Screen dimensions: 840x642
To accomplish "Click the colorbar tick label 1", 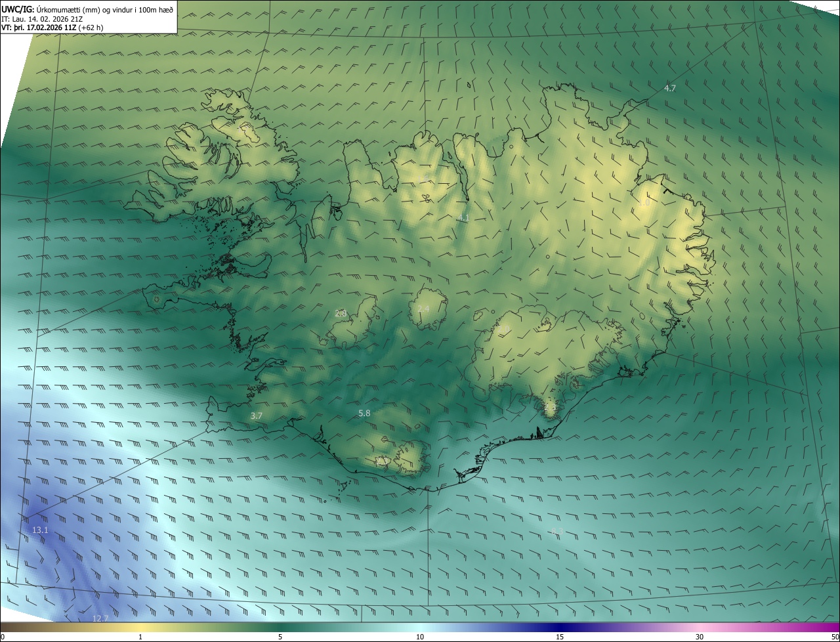I will click(140, 637).
